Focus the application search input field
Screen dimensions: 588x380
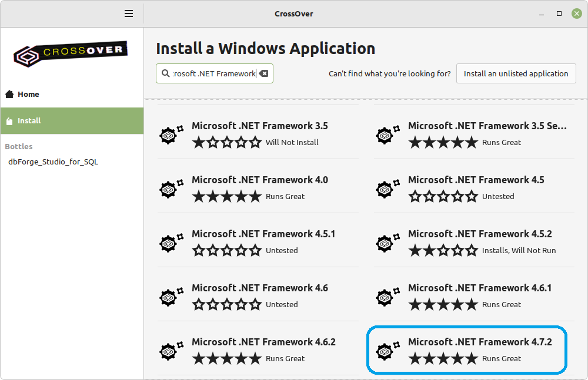coord(214,73)
